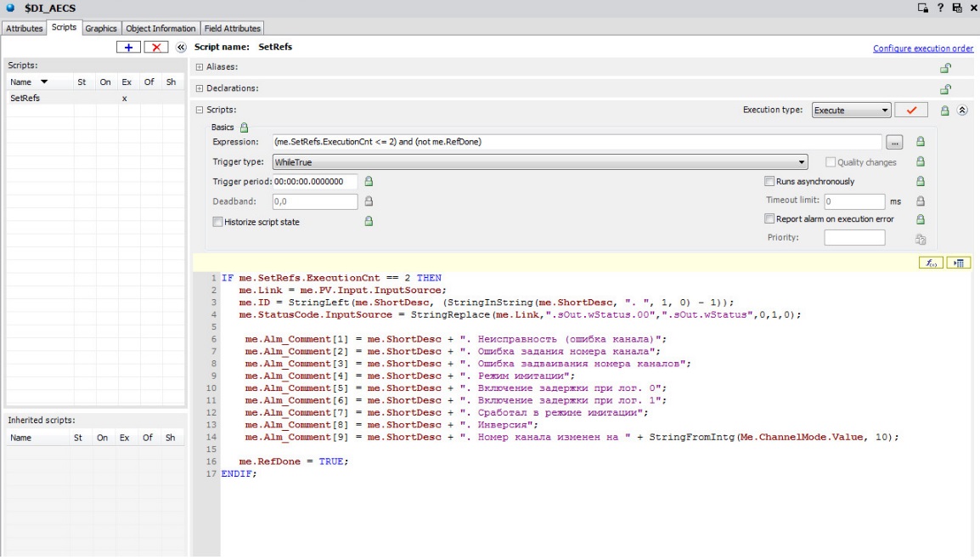Click into the Expression input field
The width and height of the screenshot is (980, 560).
pyautogui.click(x=576, y=142)
